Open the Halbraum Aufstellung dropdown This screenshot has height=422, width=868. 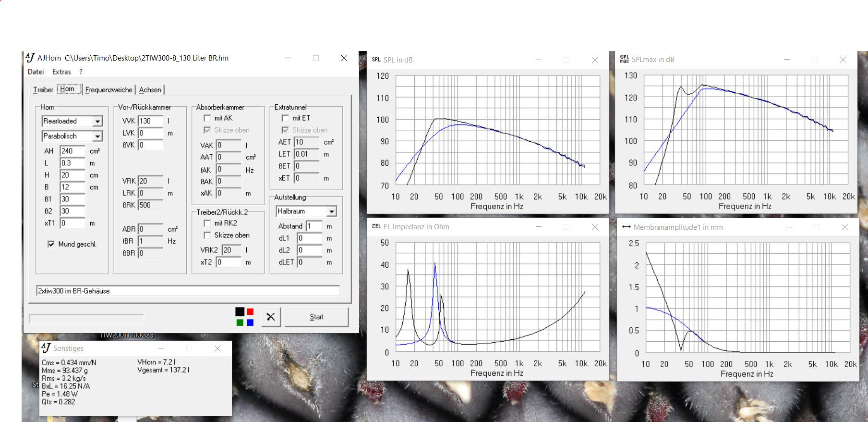pyautogui.click(x=332, y=211)
